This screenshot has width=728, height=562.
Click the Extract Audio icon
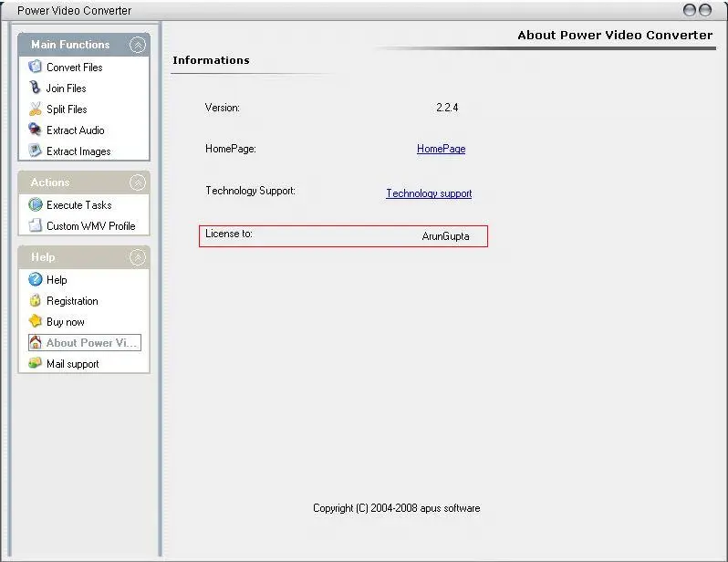click(36, 130)
